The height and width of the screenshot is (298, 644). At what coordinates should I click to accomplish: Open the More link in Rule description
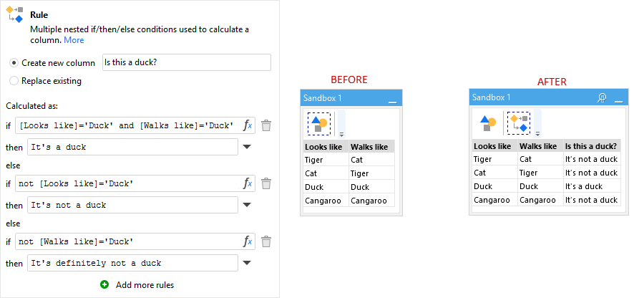[x=74, y=40]
